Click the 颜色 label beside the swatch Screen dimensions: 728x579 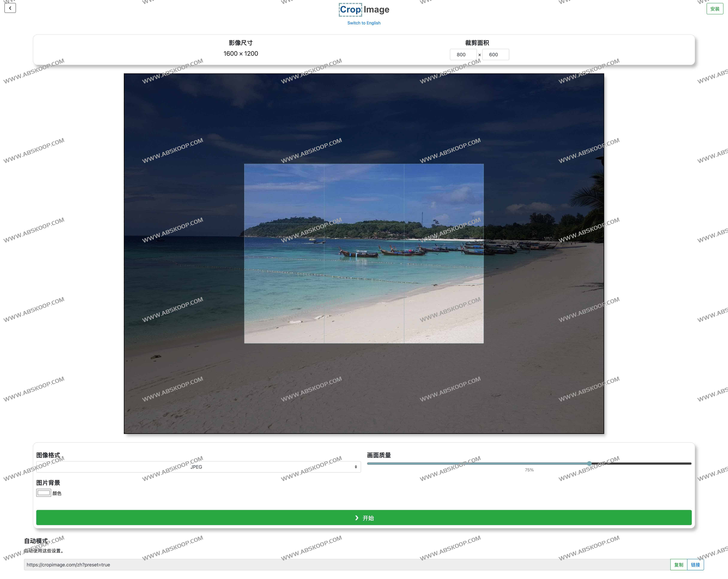tap(57, 493)
